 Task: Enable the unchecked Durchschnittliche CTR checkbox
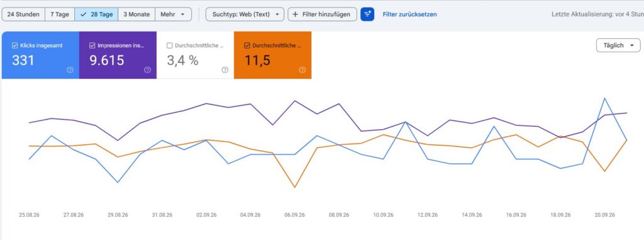pyautogui.click(x=170, y=46)
